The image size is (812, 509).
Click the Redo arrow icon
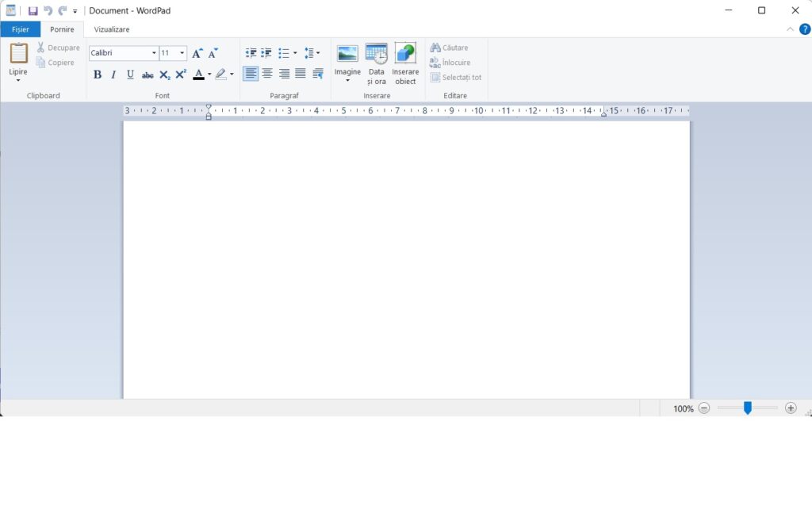(x=63, y=11)
